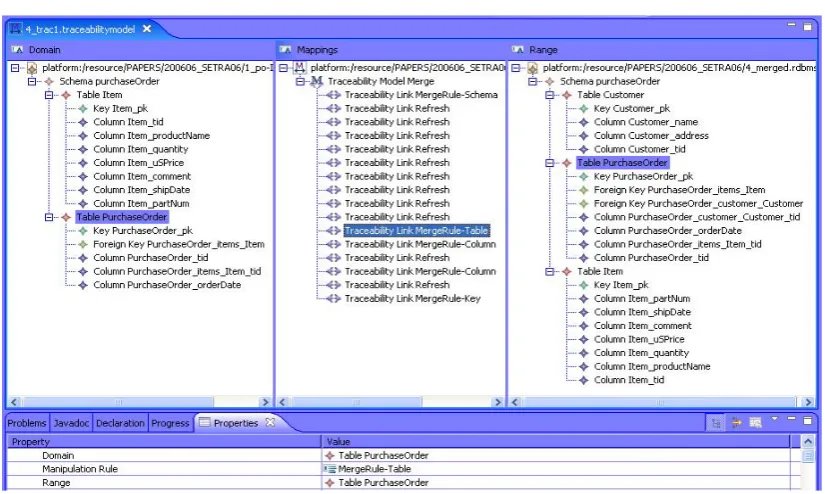Viewport: 825px width, 494px height.
Task: Click the MergeRule-Table link arrow icon
Action: (x=334, y=231)
